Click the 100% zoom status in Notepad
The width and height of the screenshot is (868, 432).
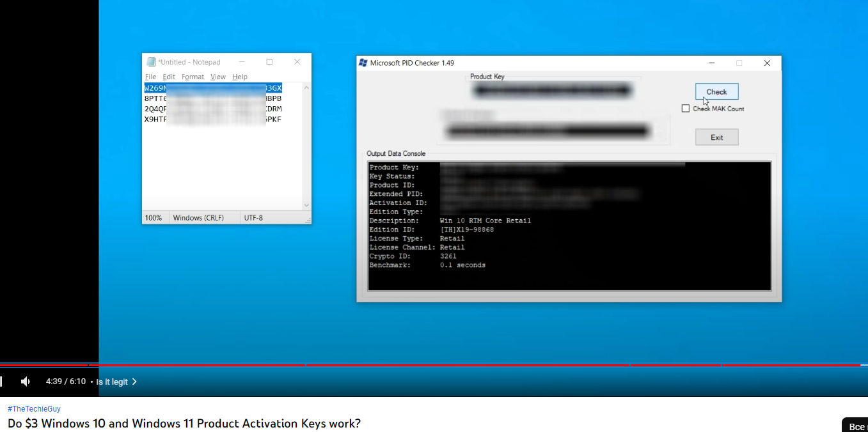coord(154,218)
